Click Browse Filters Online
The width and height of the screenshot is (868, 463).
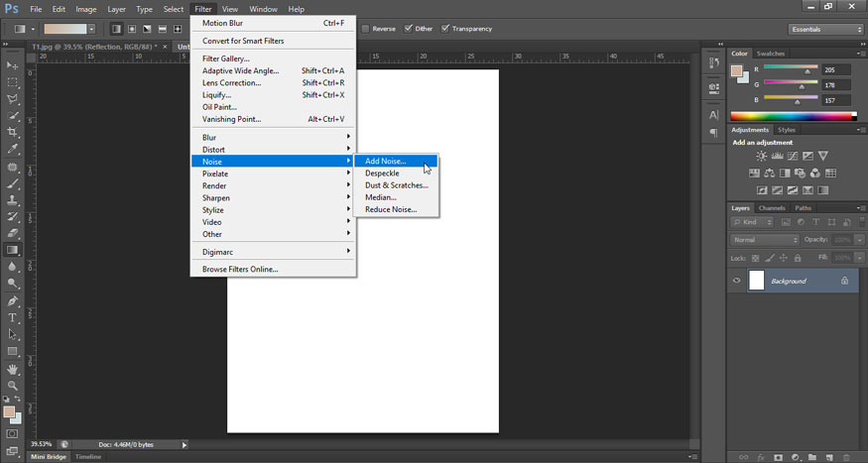tap(240, 269)
